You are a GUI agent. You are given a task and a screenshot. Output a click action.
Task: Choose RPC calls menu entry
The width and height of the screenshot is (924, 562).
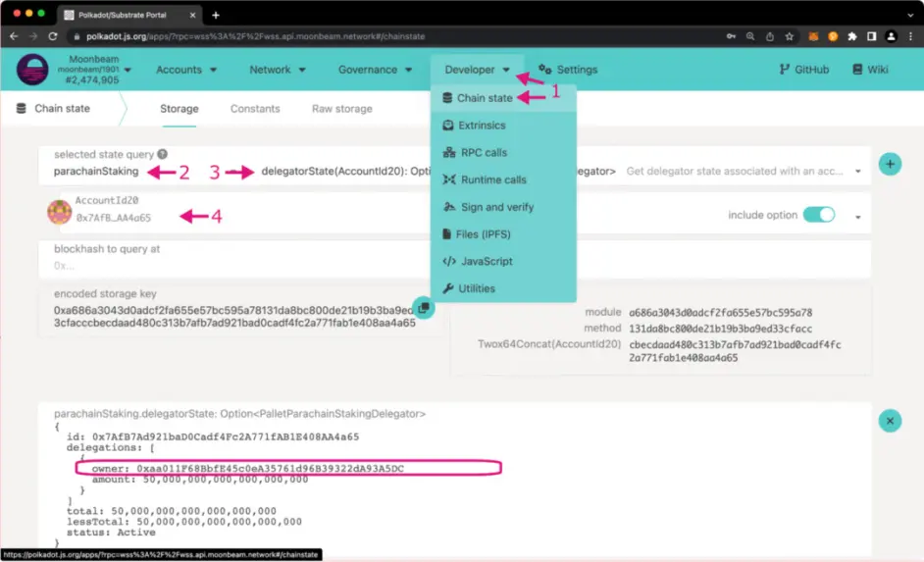(503, 152)
